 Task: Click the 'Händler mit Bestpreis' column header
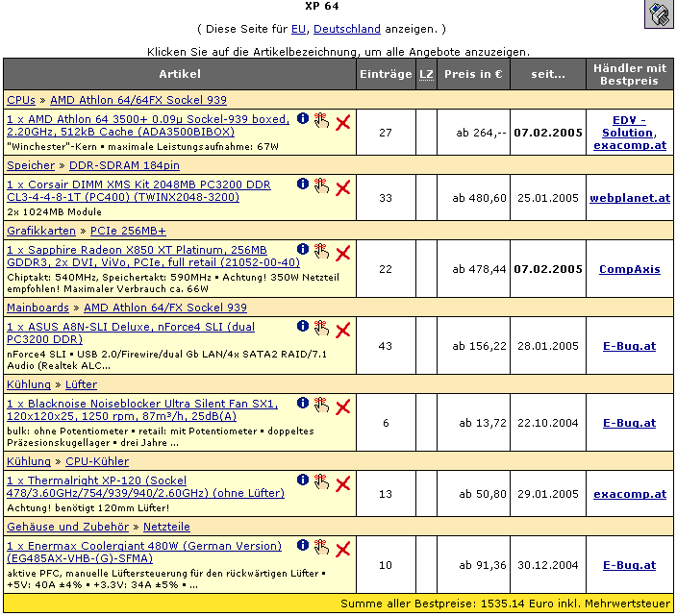pyautogui.click(x=630, y=74)
